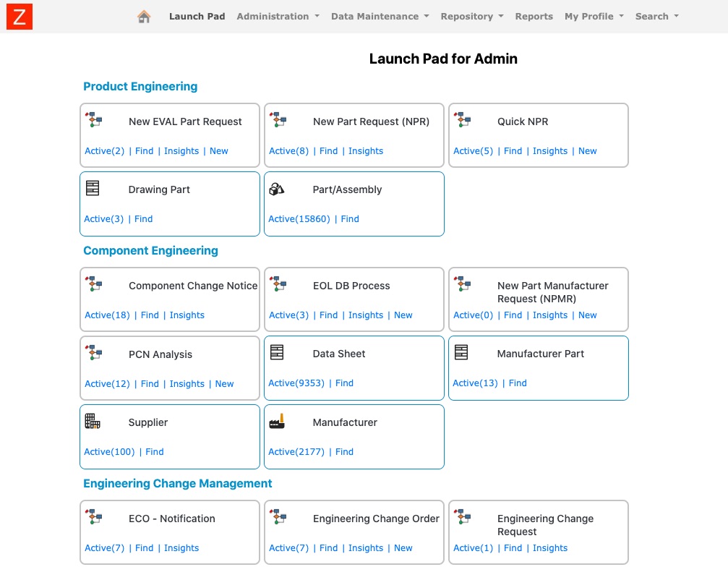Open Active(15860) under Part/Assembly

(x=299, y=218)
